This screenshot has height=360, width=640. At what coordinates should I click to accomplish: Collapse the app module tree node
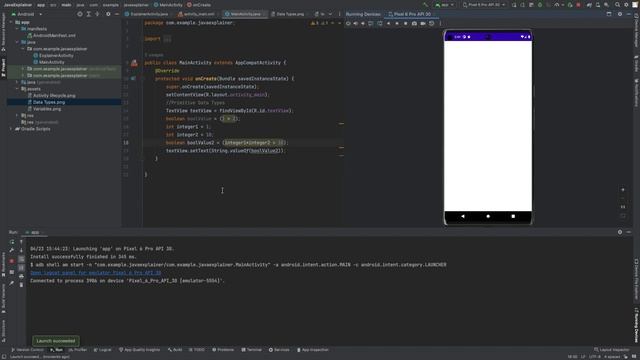tap(11, 22)
